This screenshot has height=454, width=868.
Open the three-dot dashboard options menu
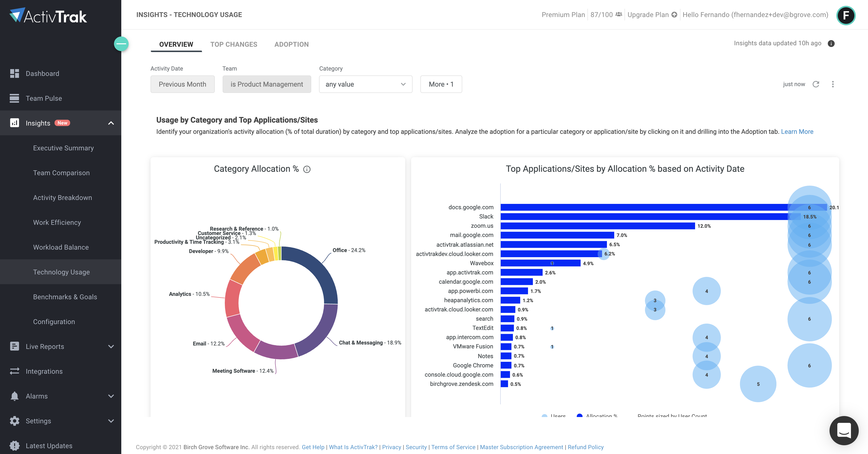833,84
